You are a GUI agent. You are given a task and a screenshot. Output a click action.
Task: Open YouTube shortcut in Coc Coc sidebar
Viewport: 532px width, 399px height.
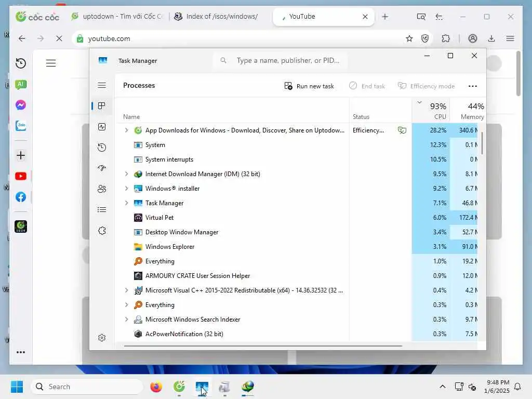pos(21,176)
